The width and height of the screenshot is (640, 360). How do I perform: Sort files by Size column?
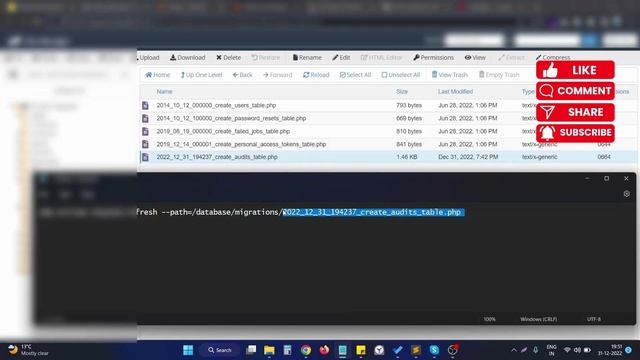[402, 91]
